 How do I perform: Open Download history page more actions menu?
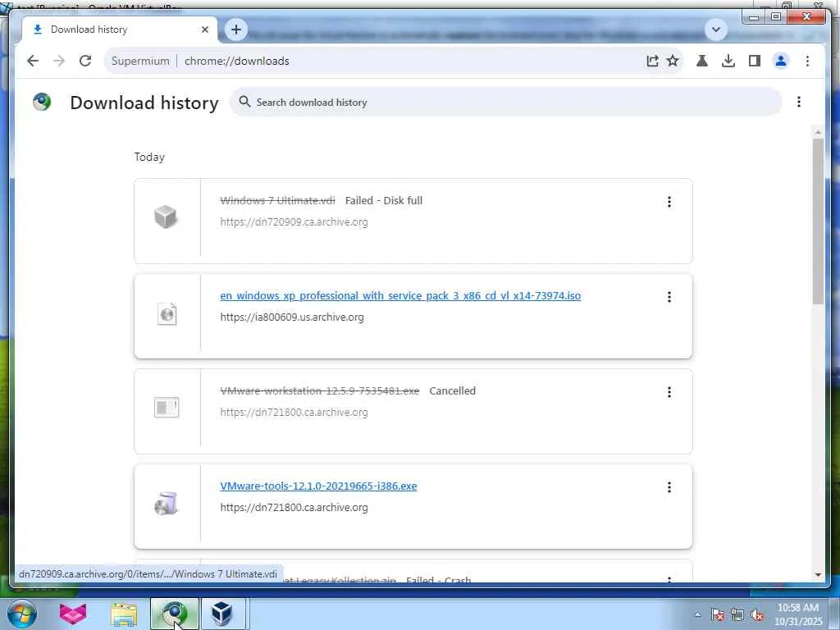pos(799,102)
